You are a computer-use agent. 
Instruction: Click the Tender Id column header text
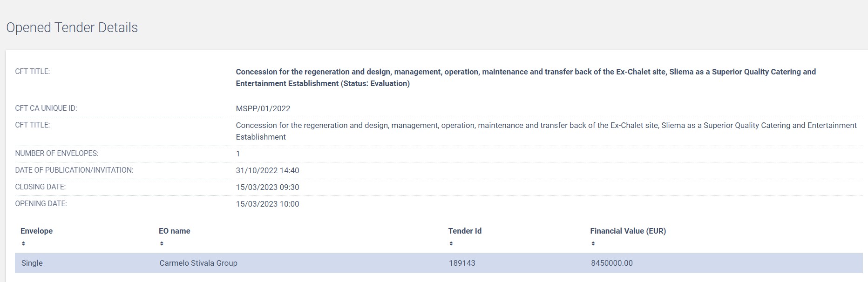click(x=465, y=231)
